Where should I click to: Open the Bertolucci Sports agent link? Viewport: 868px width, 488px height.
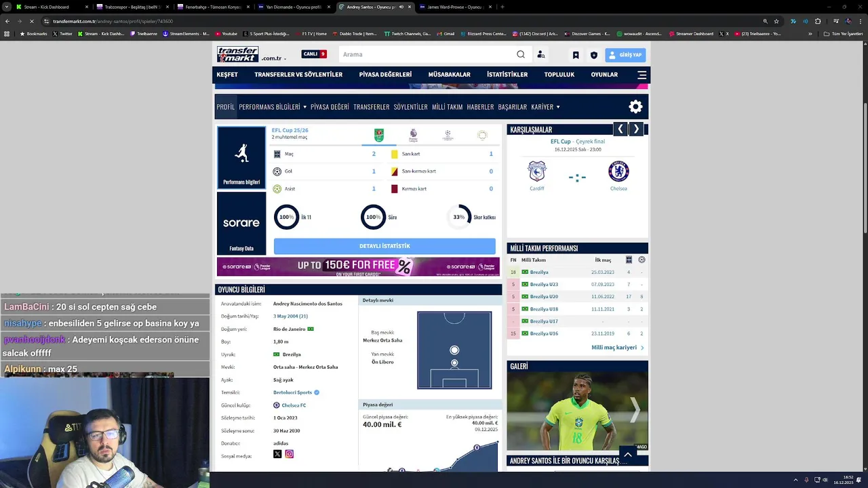tap(292, 392)
